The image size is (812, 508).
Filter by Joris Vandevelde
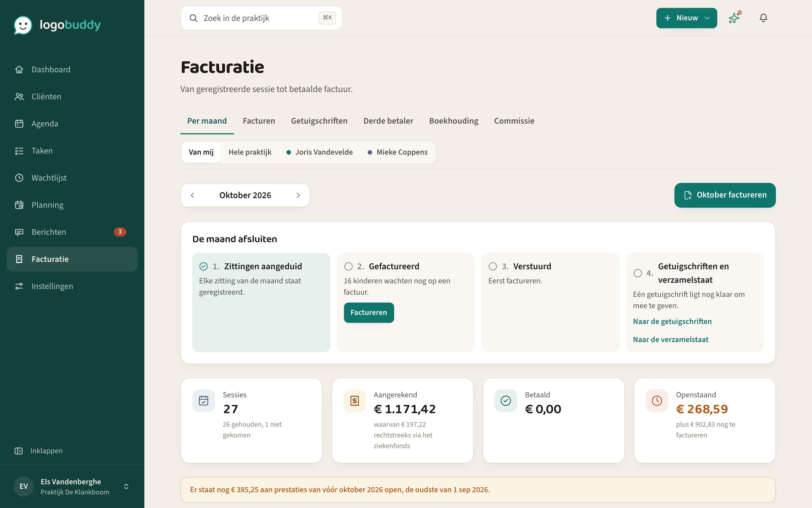coord(320,152)
